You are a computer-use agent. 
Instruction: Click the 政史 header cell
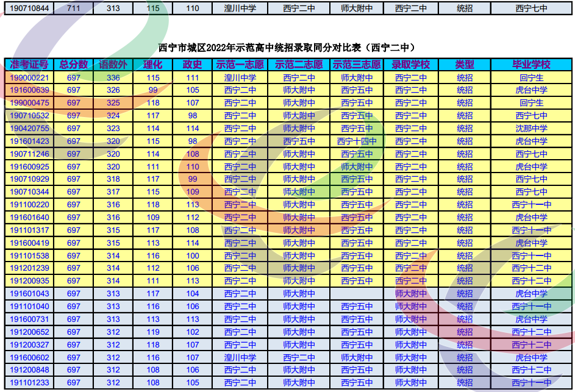click(193, 65)
